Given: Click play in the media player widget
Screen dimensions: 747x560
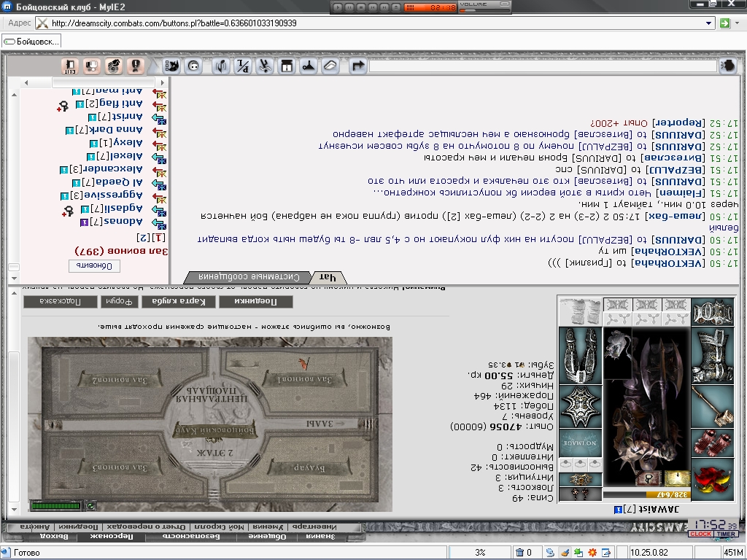Looking at the screenshot, I should 337,7.
